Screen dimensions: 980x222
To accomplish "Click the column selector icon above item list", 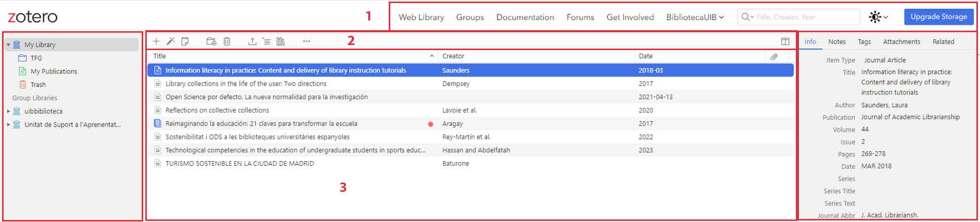I will [x=785, y=41].
